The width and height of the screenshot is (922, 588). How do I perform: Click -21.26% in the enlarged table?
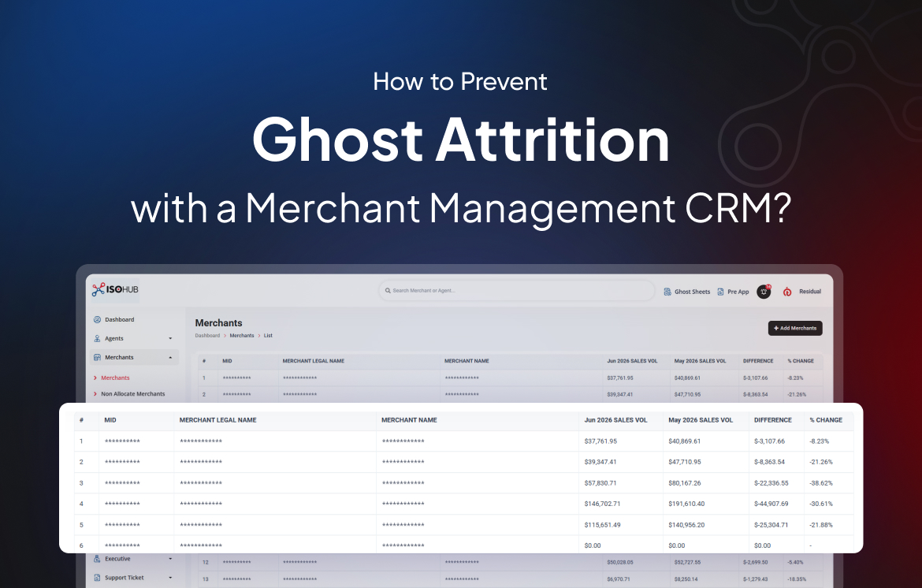tap(821, 462)
